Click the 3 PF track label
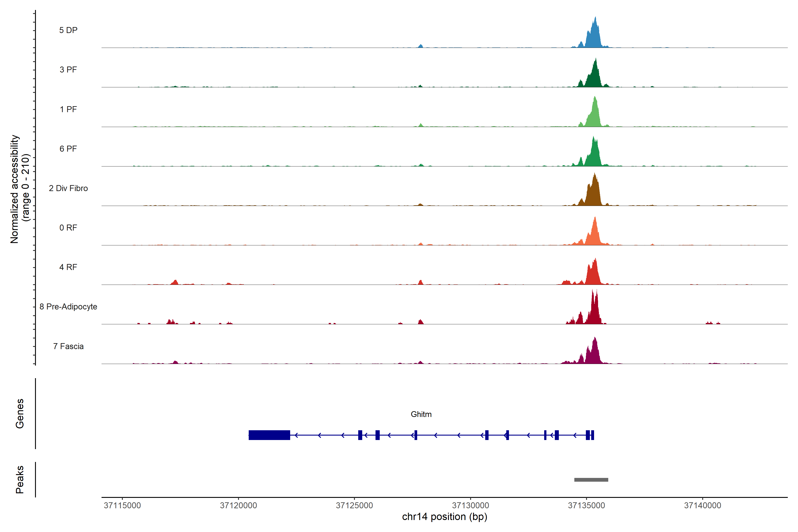798x532 pixels. click(x=68, y=70)
